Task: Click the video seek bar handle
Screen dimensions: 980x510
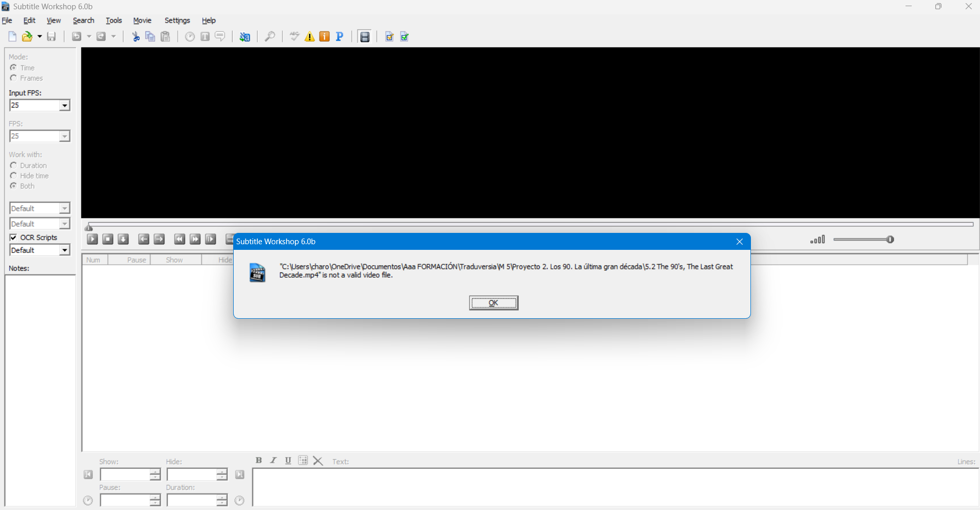Action: coord(89,228)
